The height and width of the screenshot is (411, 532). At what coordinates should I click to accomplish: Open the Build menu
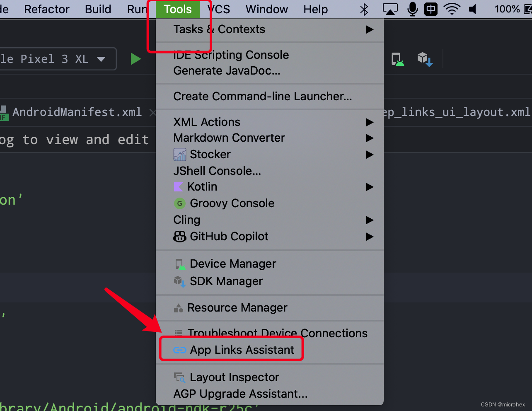tap(98, 9)
